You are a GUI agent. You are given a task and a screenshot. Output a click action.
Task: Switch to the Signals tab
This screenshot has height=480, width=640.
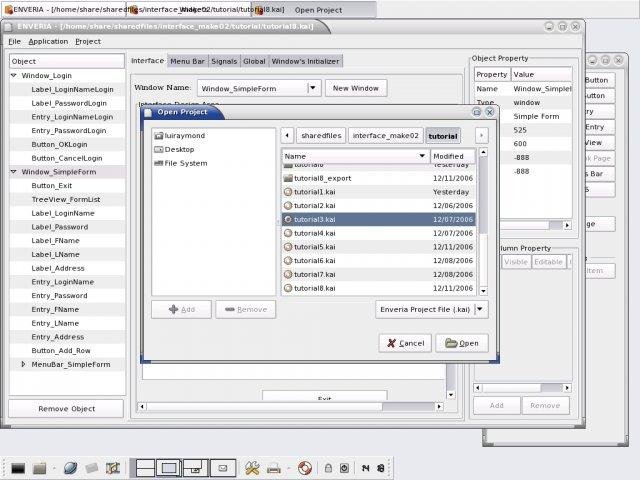coord(225,61)
